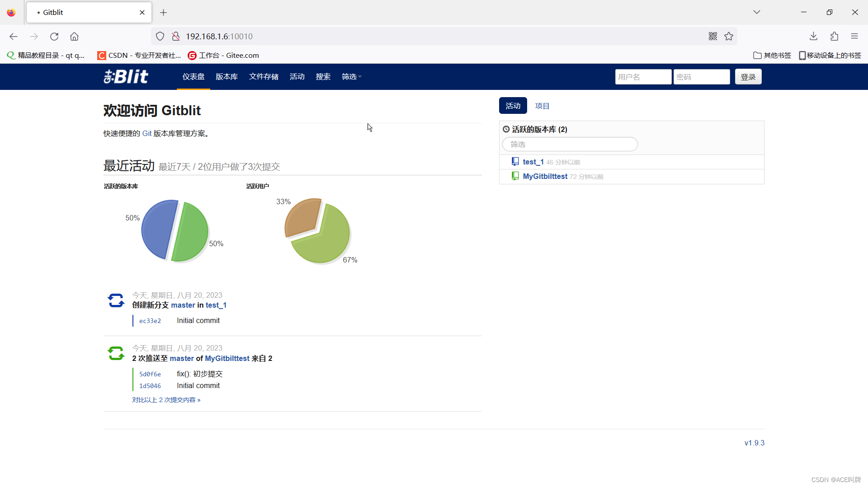Click the 登录 button
The image size is (868, 487).
click(x=748, y=77)
